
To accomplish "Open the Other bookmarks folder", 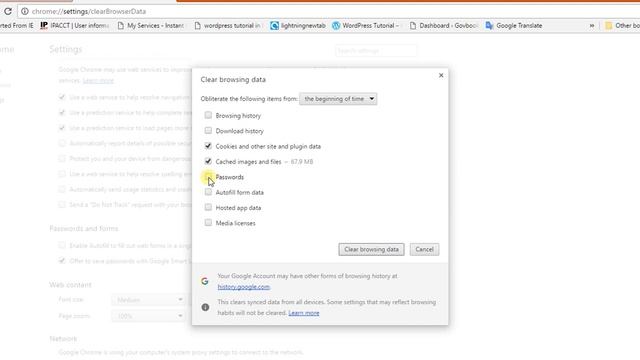I will point(622,26).
